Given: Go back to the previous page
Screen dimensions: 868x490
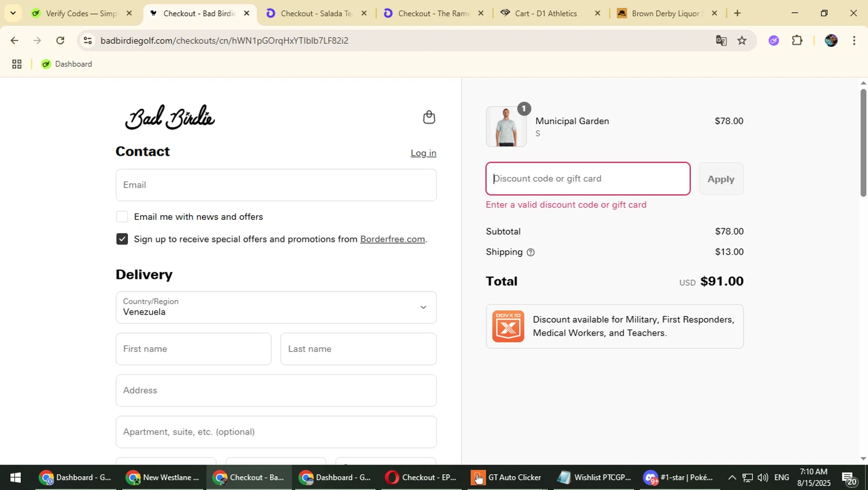Looking at the screenshot, I should click(14, 40).
